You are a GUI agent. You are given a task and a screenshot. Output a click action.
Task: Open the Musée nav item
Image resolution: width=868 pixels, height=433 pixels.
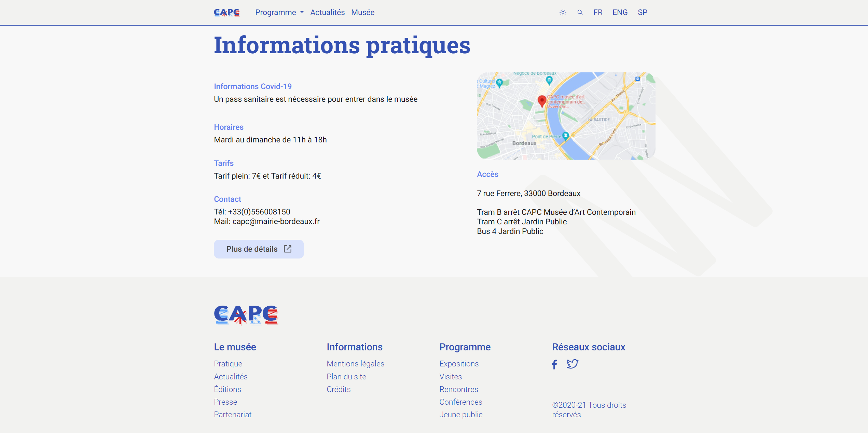363,13
